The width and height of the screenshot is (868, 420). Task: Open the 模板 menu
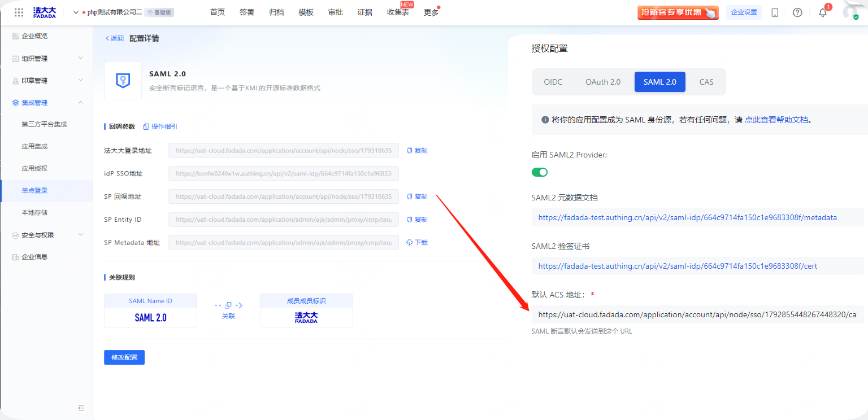click(306, 12)
